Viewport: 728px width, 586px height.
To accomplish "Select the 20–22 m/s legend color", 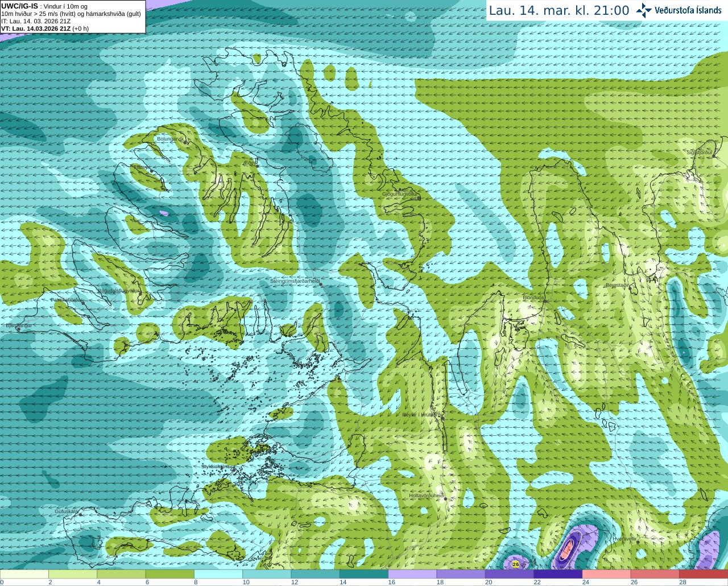I will point(510,574).
